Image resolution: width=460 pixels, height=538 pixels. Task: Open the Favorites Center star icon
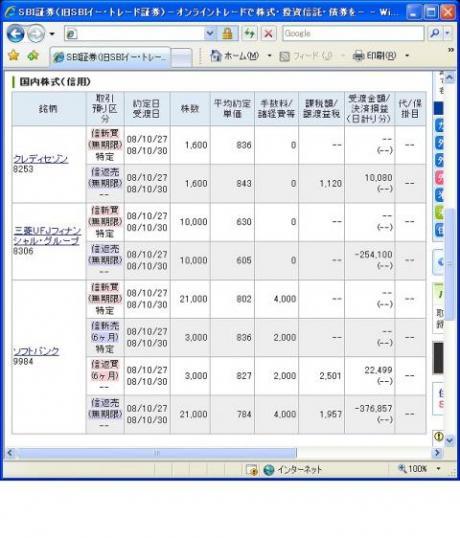pos(13,55)
